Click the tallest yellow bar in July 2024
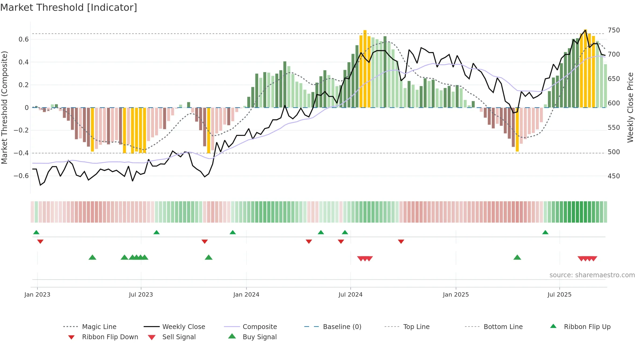The image size is (644, 362). click(365, 69)
